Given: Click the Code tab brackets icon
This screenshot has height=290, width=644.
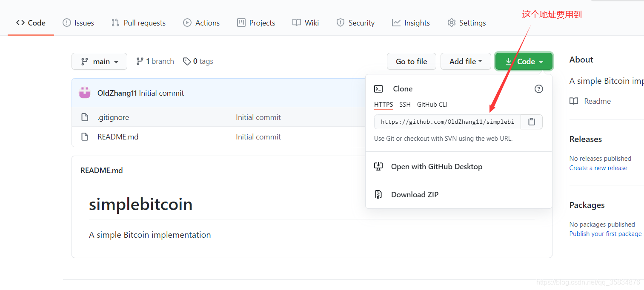Looking at the screenshot, I should [20, 23].
